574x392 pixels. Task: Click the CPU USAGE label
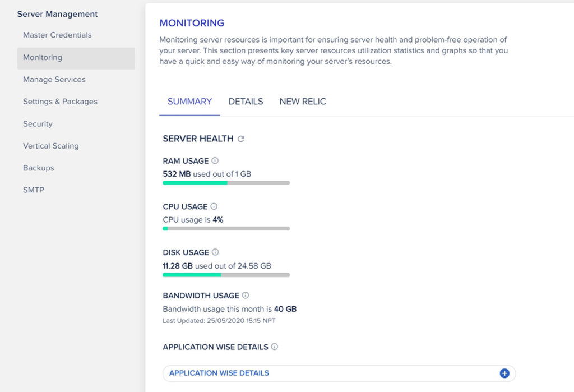point(185,206)
